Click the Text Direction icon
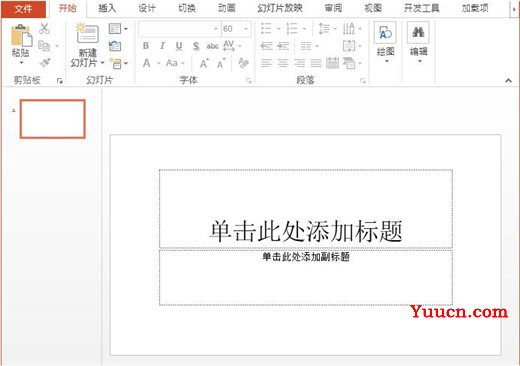520x366 pixels. coord(349,29)
